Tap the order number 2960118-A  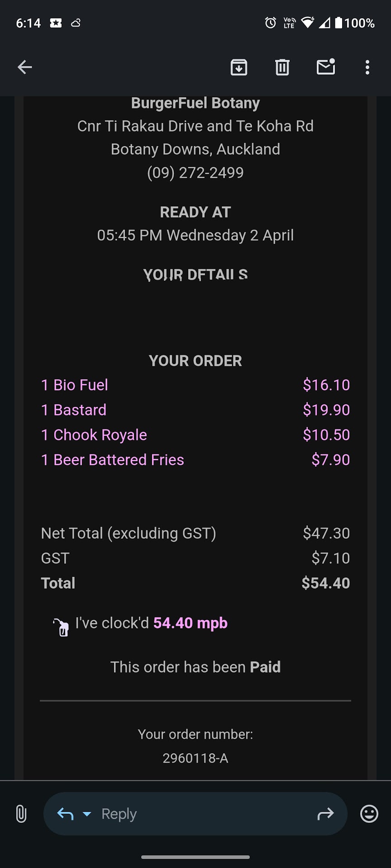(195, 758)
